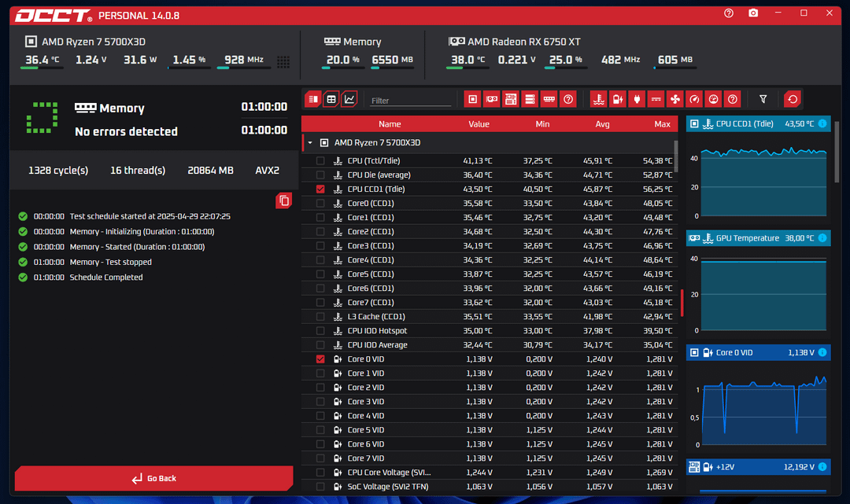This screenshot has width=850, height=504.
Task: Toggle storage sensor filter icon
Action: [530, 99]
